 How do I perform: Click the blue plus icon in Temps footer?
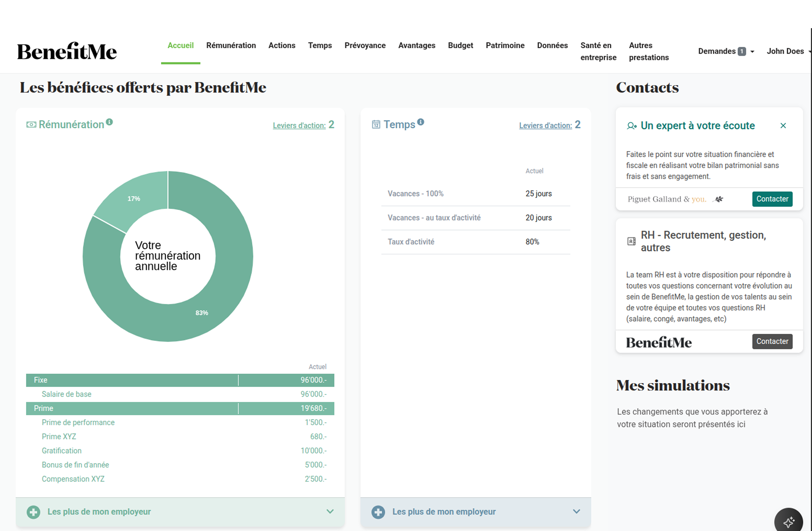(378, 512)
